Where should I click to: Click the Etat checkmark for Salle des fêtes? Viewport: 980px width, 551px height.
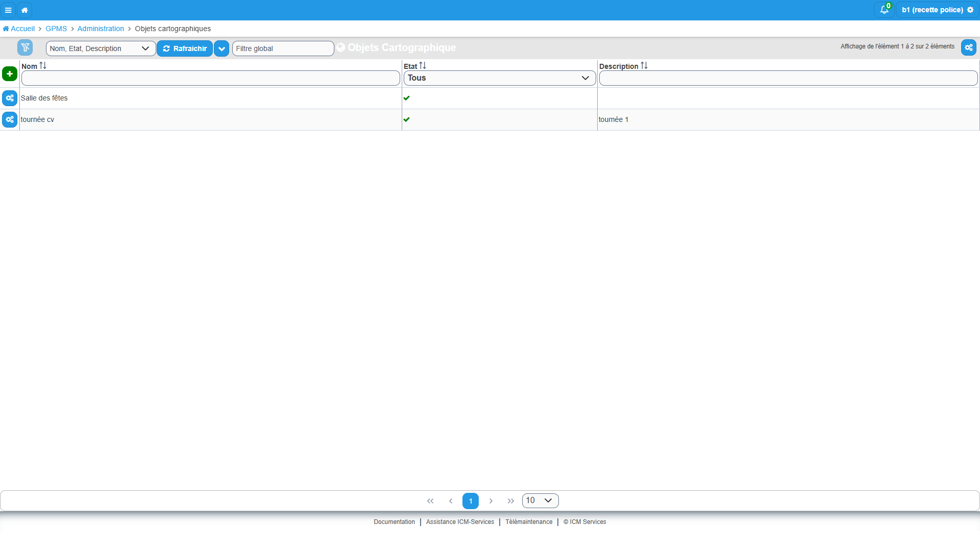click(x=407, y=98)
